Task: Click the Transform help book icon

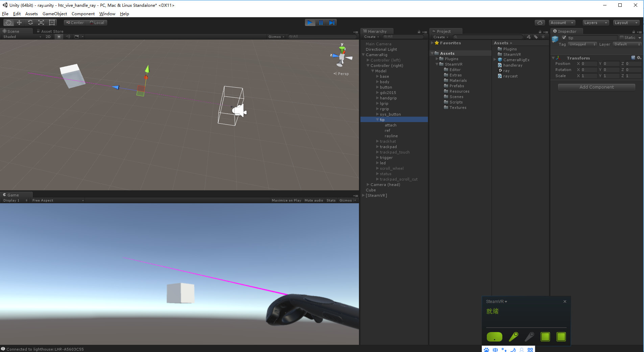Action: coord(633,58)
